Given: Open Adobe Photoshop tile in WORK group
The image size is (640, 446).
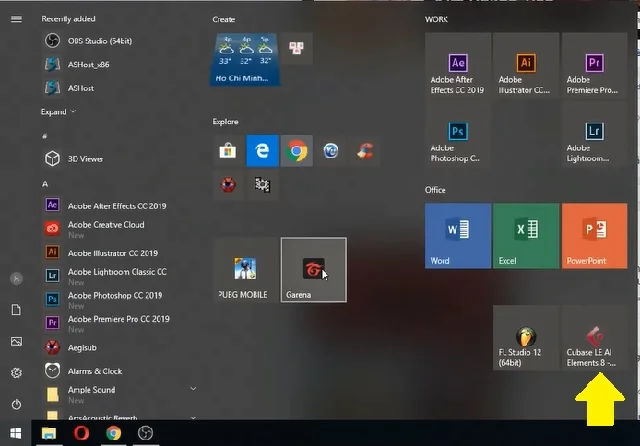Looking at the screenshot, I should (x=458, y=134).
